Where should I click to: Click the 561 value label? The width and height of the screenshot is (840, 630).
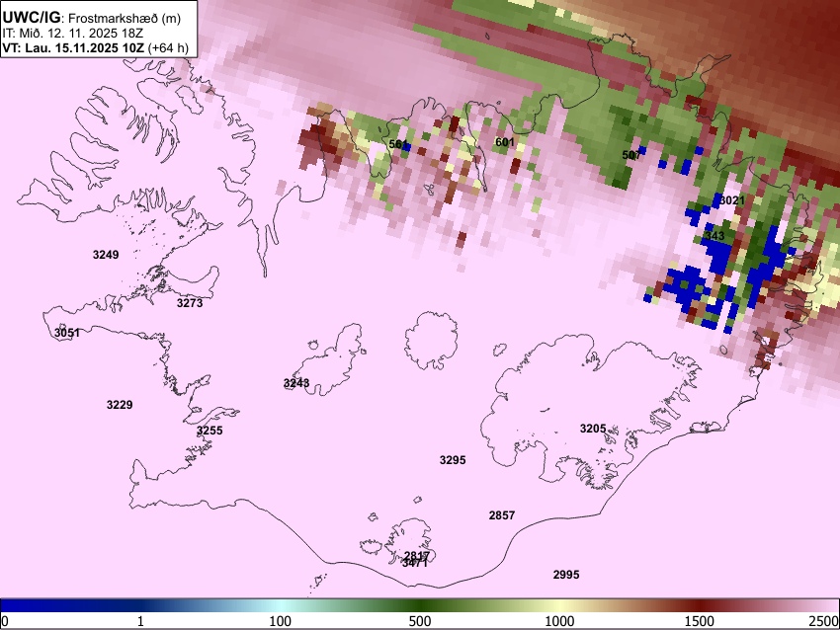click(x=398, y=144)
